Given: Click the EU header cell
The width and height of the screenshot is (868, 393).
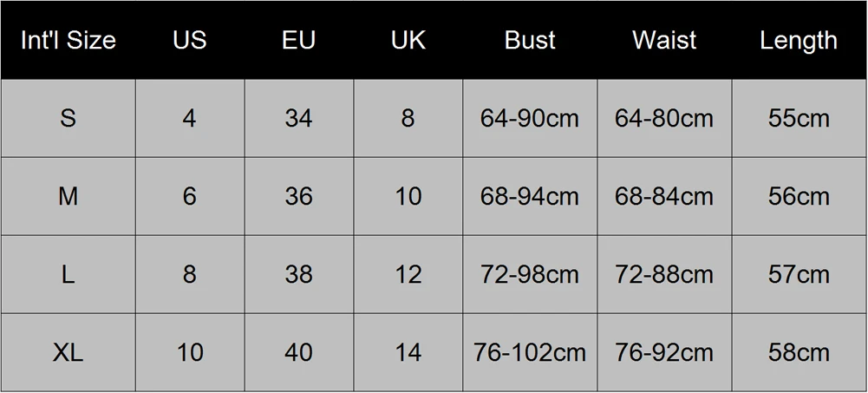Looking at the screenshot, I should click(x=299, y=40).
